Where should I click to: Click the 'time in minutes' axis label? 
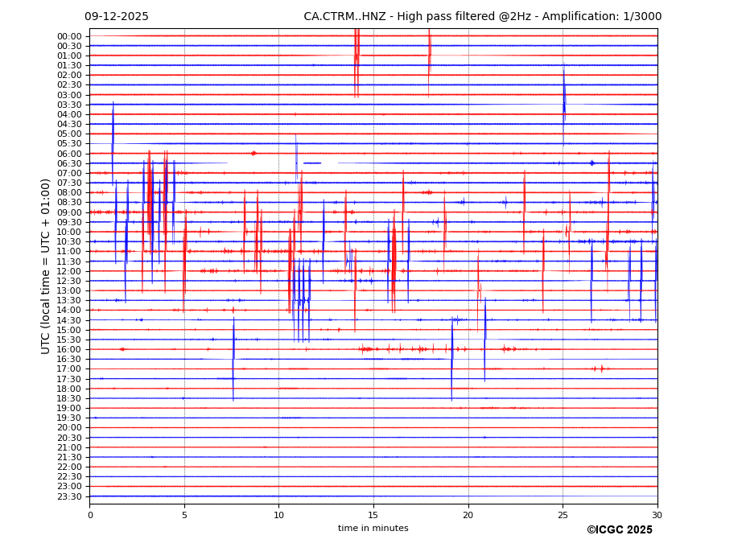[x=373, y=529]
